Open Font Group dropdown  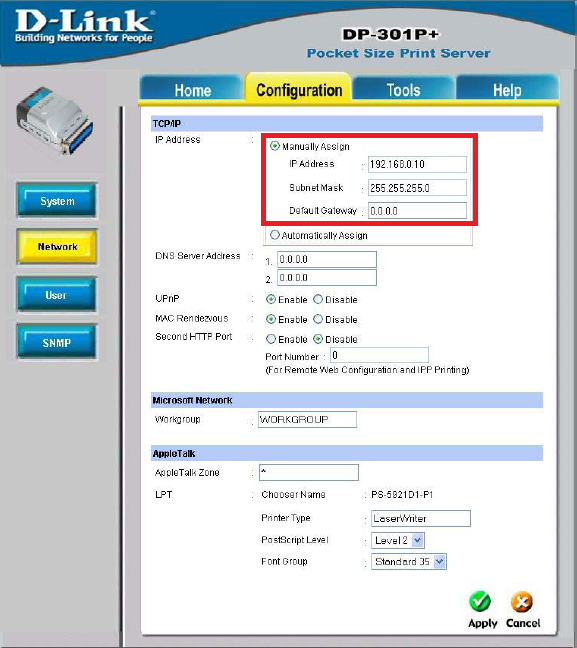click(409, 562)
